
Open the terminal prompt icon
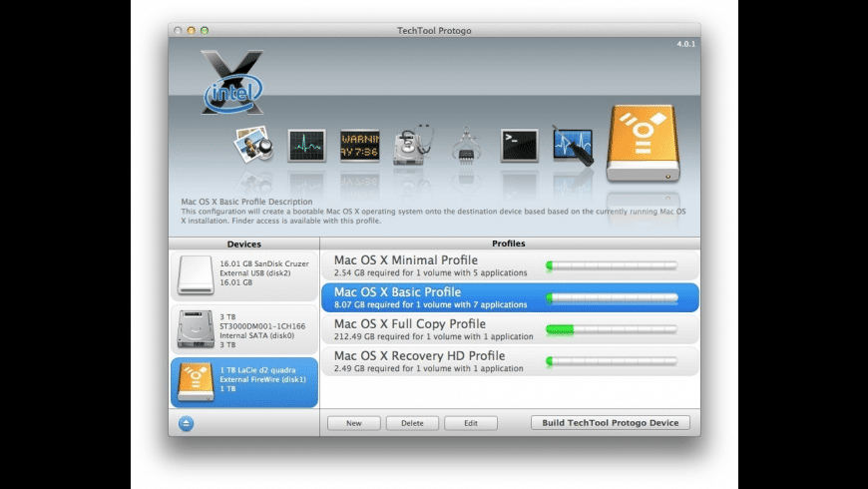pos(519,145)
